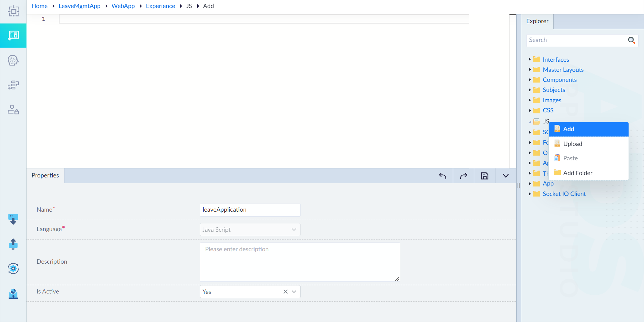The width and height of the screenshot is (644, 322).
Task: Click the top sidebar dashed-square icon
Action: coord(13,11)
